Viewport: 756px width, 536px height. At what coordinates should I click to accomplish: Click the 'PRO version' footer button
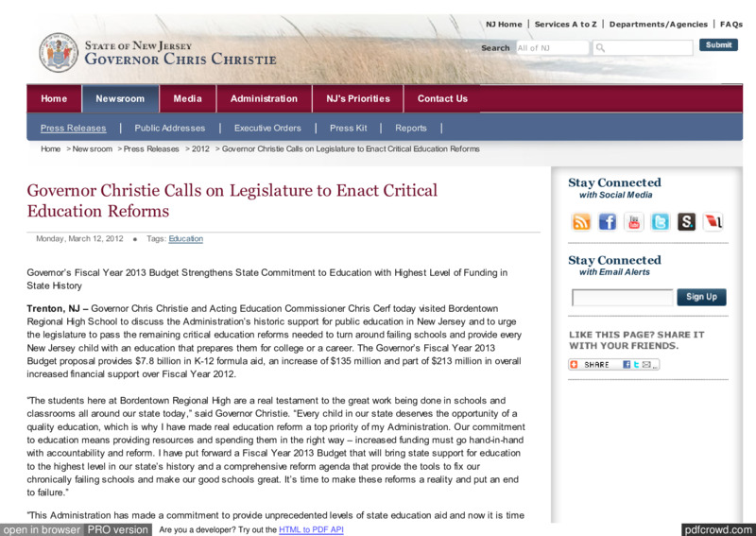117,529
